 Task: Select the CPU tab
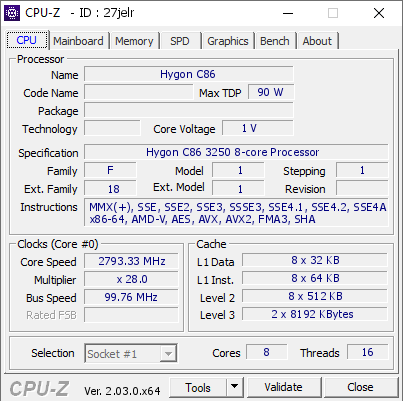[x=27, y=40]
